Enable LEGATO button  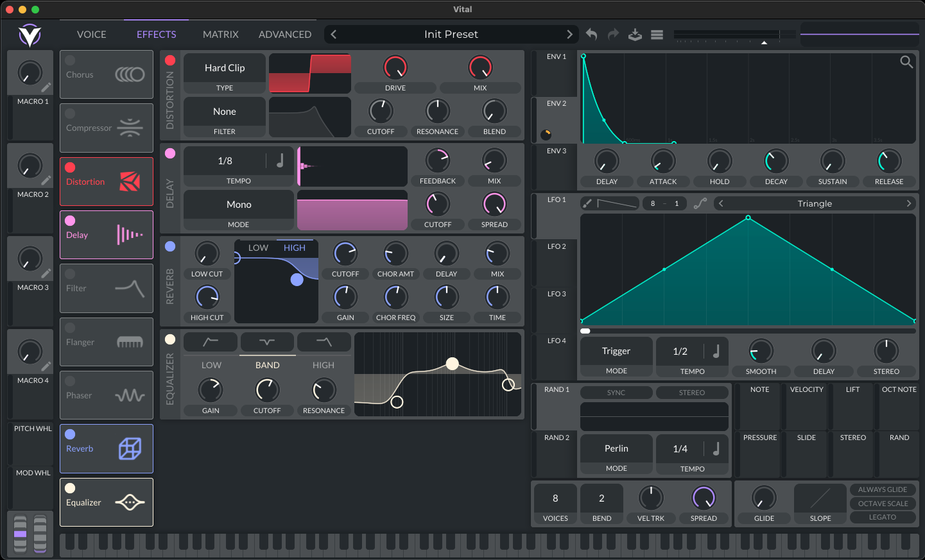coord(883,517)
